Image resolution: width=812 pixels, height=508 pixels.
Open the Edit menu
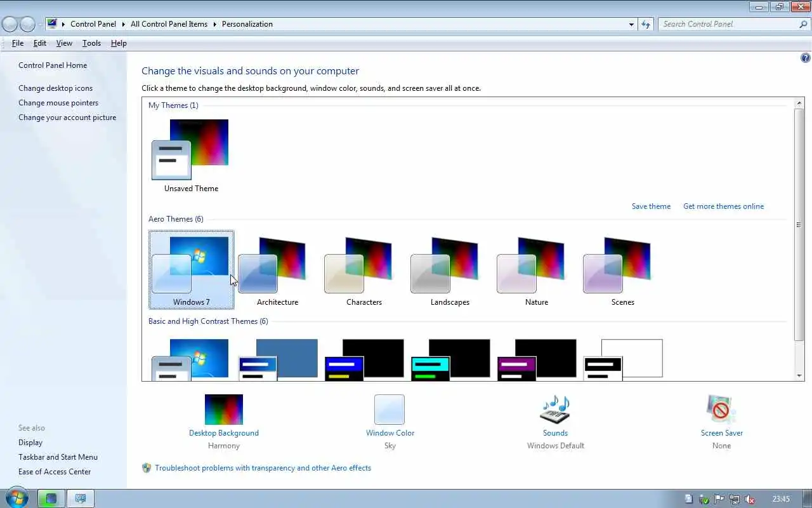(x=40, y=43)
